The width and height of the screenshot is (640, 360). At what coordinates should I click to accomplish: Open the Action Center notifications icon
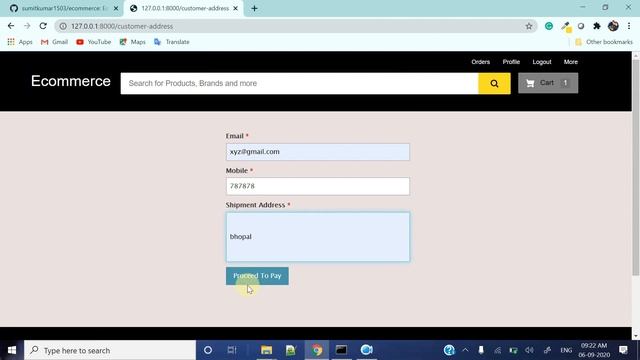pyautogui.click(x=623, y=350)
